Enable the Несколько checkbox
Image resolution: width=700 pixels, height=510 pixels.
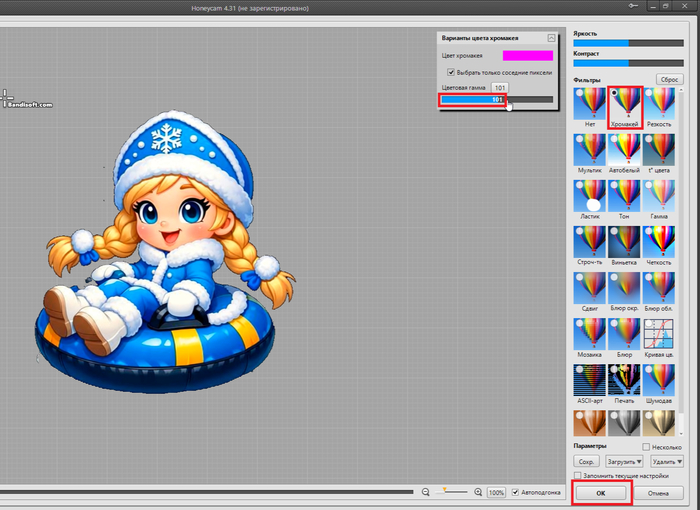point(647,447)
